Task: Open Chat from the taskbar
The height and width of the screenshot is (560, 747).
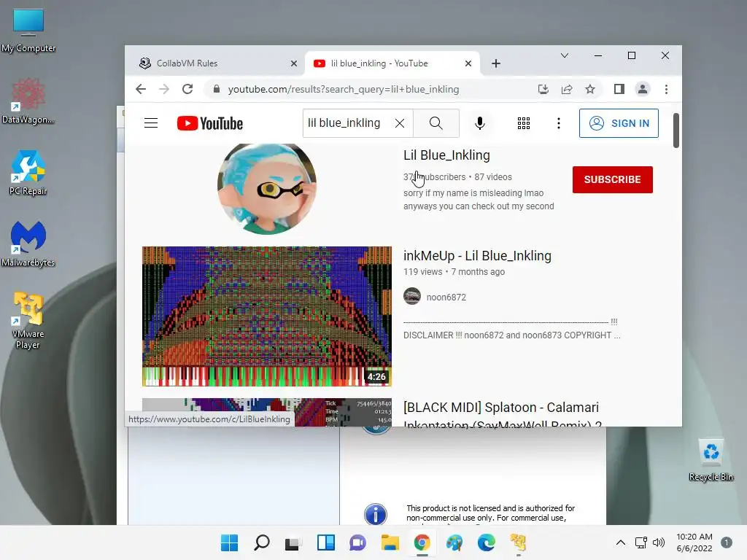Action: (x=357, y=542)
